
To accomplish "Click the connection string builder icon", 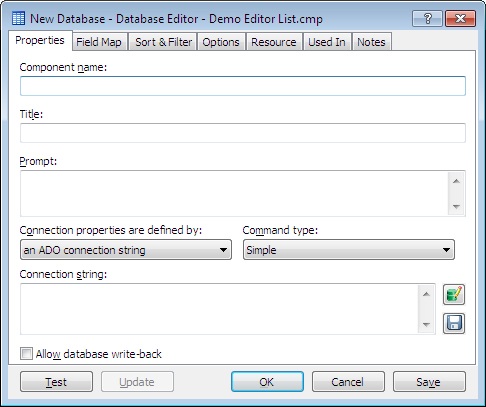I will coord(454,295).
